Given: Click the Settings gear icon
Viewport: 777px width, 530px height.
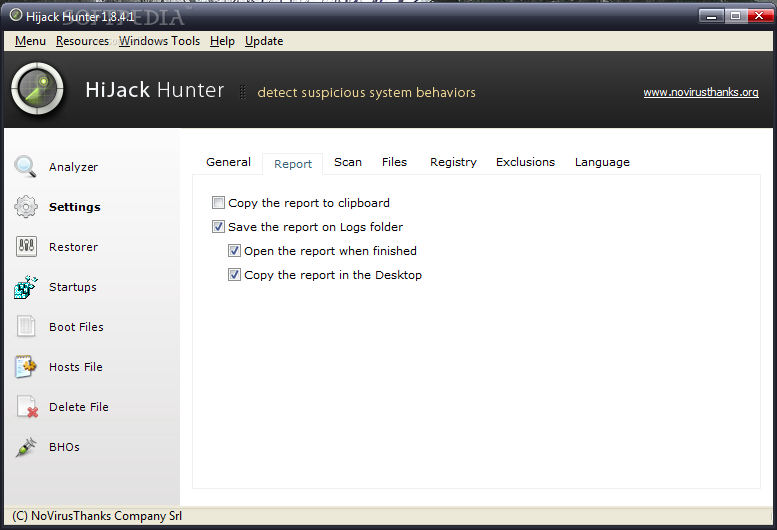Looking at the screenshot, I should (x=26, y=207).
